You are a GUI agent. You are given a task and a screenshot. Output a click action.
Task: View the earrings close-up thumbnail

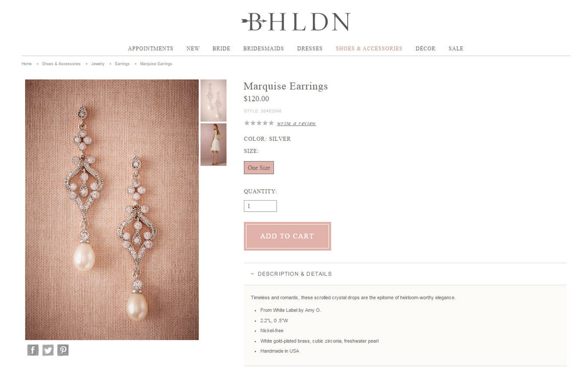pyautogui.click(x=213, y=100)
